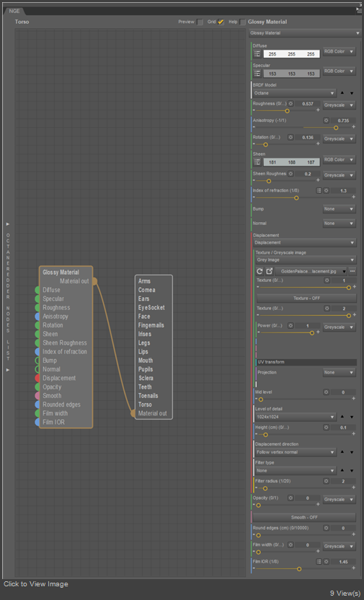Reset the Filter radius value icon
The width and height of the screenshot is (364, 600).
pos(326,481)
